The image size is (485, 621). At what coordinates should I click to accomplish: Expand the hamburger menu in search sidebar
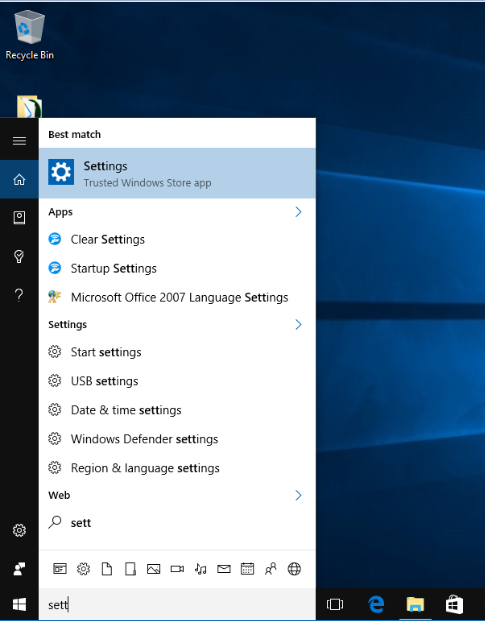[19, 141]
